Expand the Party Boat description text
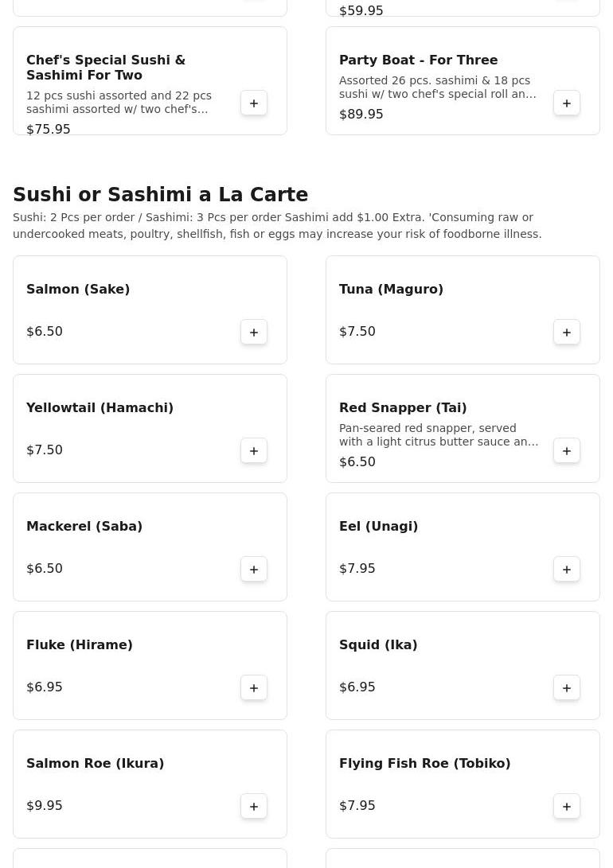 click(x=437, y=88)
